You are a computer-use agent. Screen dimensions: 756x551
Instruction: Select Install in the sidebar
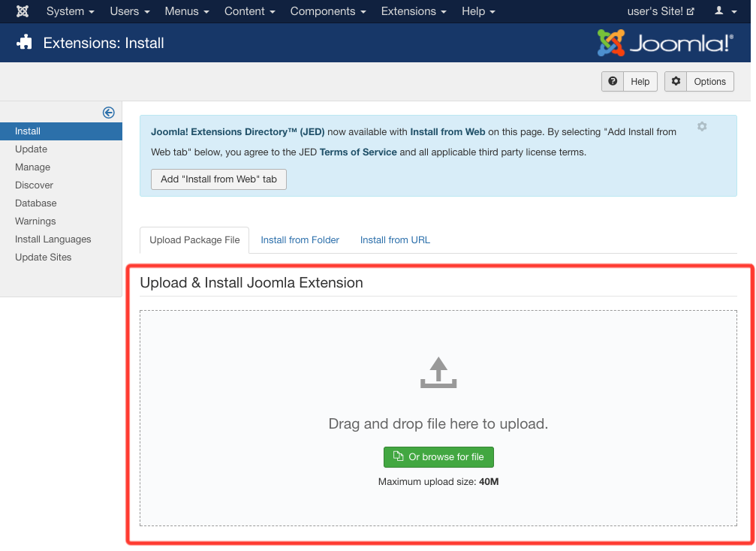tap(62, 131)
